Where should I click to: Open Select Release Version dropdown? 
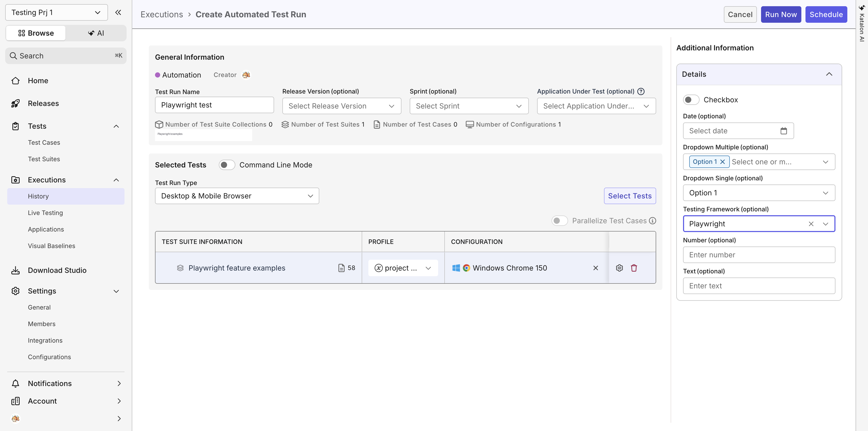(x=342, y=106)
